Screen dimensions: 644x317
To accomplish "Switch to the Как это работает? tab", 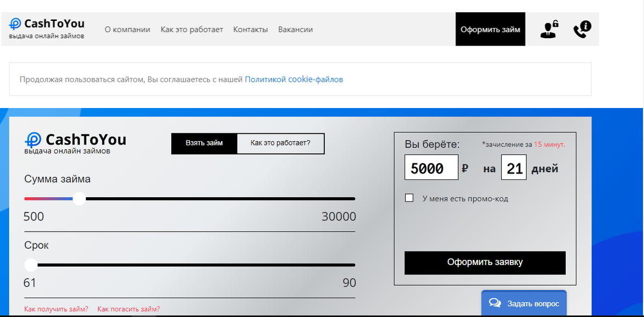I will click(x=281, y=143).
